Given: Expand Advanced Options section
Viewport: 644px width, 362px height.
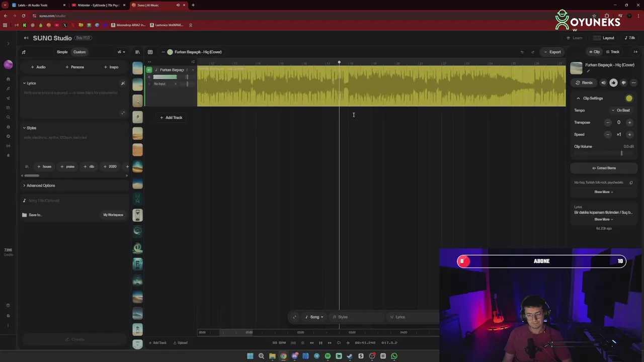Looking at the screenshot, I should [39, 186].
